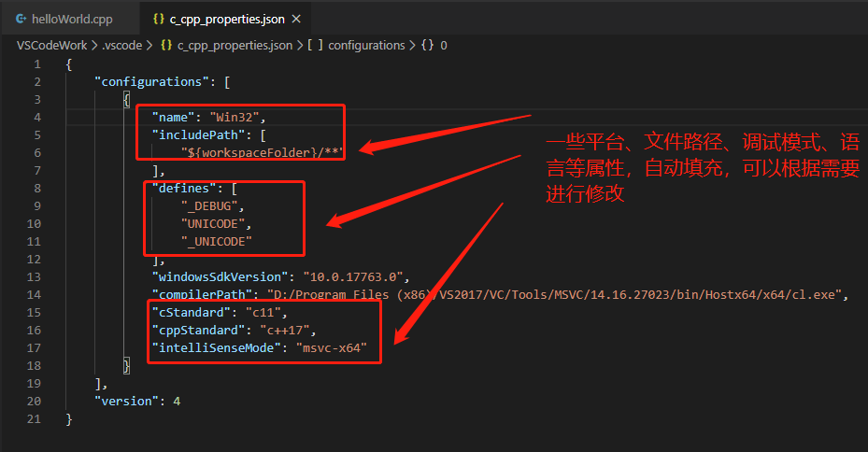Open the 0 object breadcrumb segment

pos(444,46)
